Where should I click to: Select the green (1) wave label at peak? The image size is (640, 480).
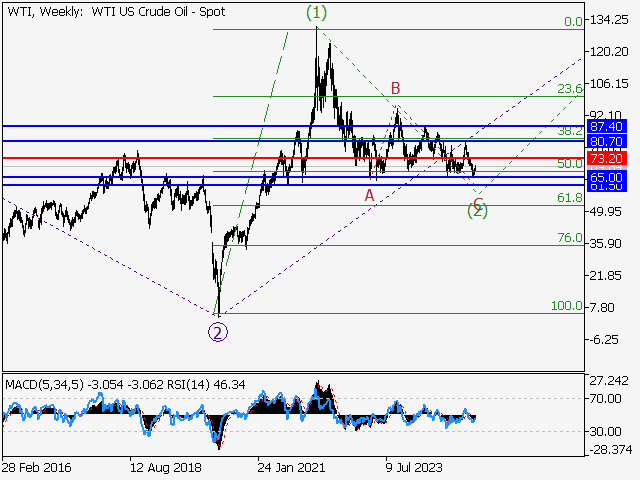point(316,13)
